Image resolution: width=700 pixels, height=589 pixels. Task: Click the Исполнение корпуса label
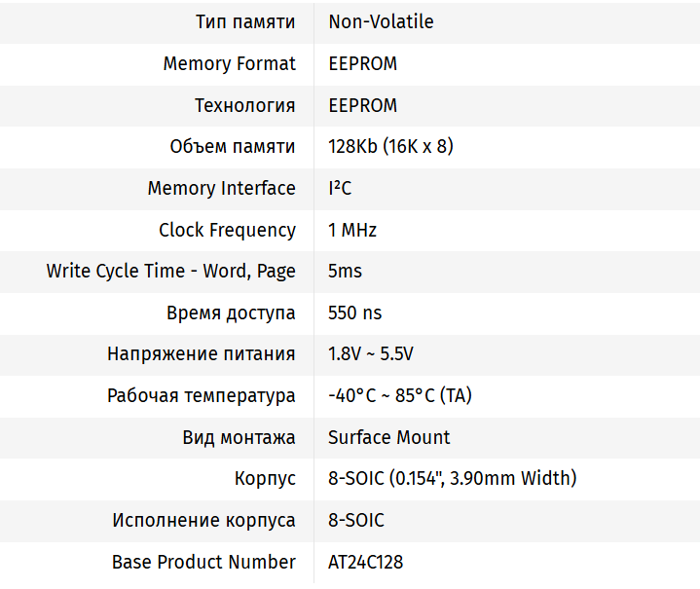point(203,520)
